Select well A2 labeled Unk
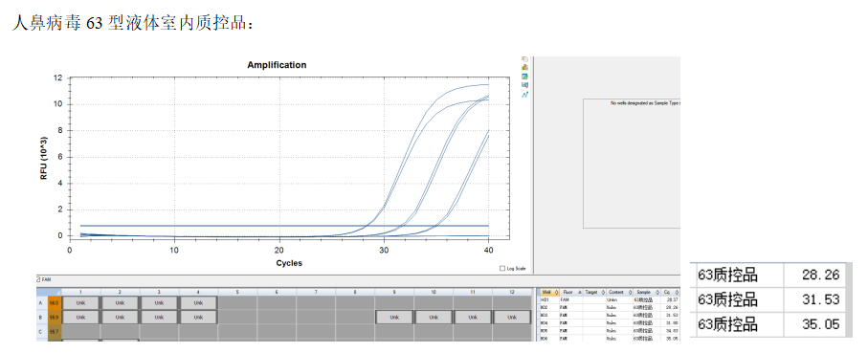 [121, 303]
